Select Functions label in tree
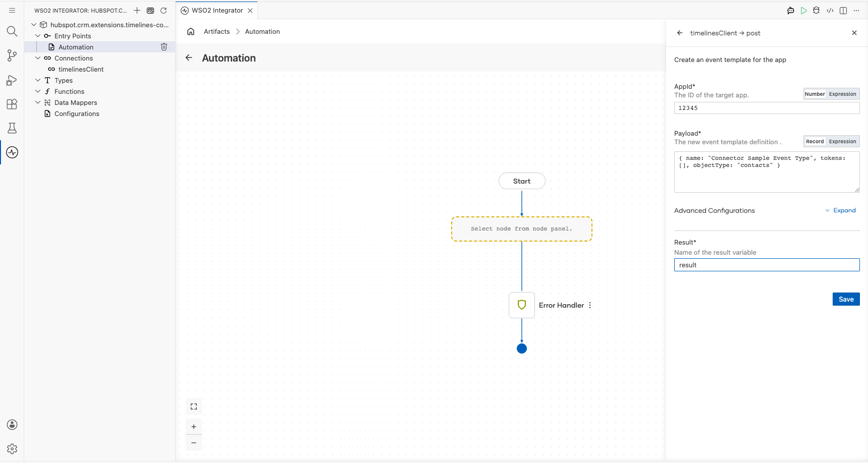Viewport: 868px width, 463px height. pyautogui.click(x=69, y=91)
